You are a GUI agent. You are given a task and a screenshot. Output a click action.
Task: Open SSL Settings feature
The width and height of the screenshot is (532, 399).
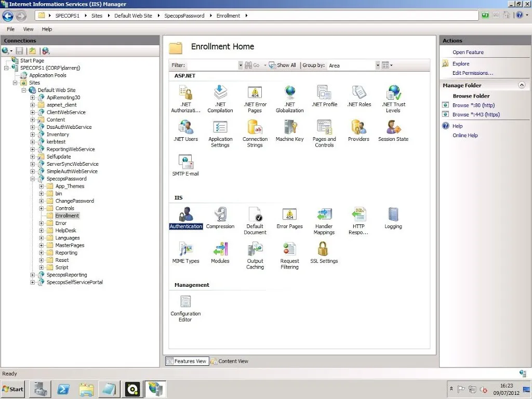(324, 252)
